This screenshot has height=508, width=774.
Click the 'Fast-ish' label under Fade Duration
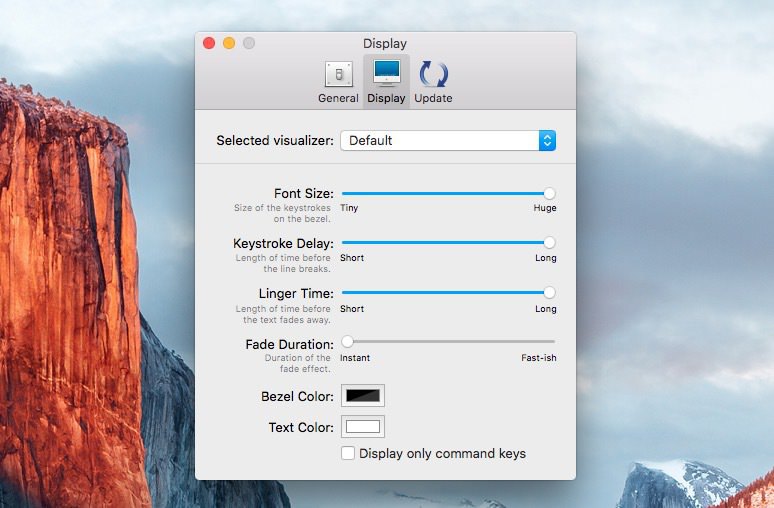tap(539, 358)
